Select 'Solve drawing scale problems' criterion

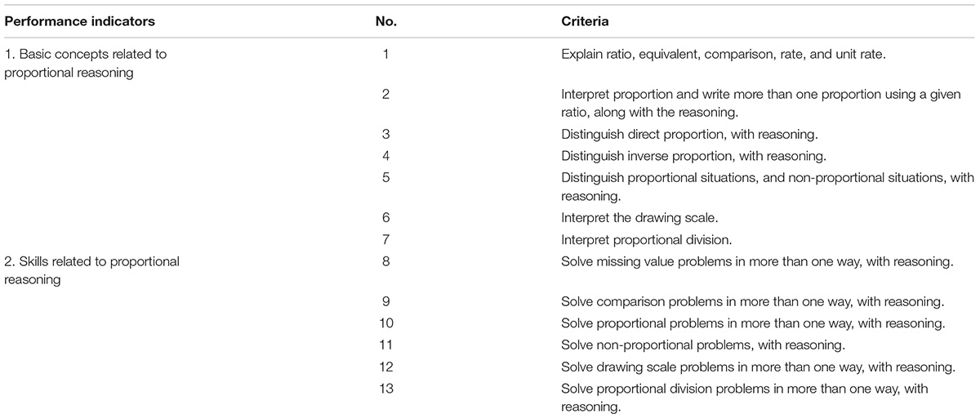(758, 366)
